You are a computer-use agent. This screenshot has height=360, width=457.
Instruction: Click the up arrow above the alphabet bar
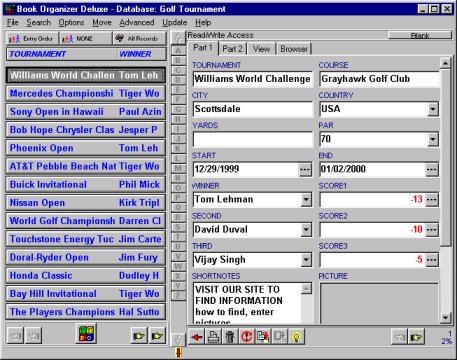(x=178, y=38)
